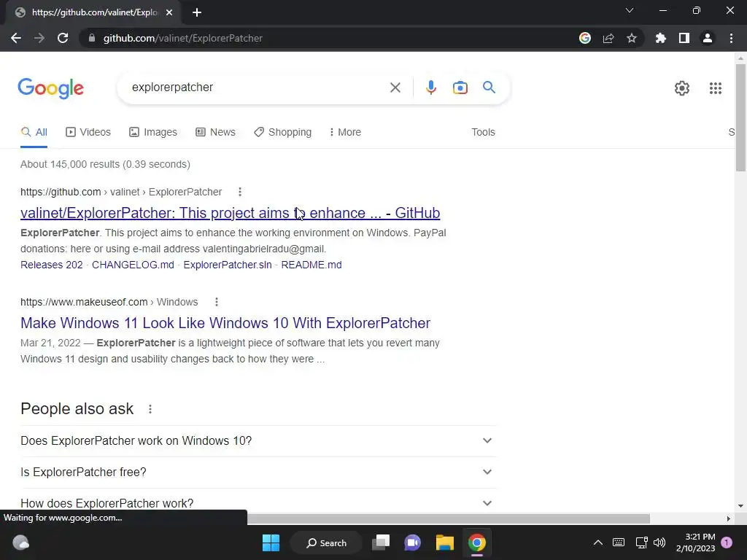Open the Releases 202 sitelink
This screenshot has width=747, height=560.
[52, 265]
